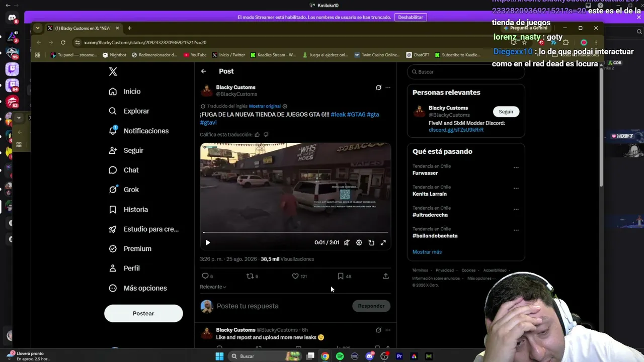Enter video fullscreen mode
The height and width of the screenshot is (362, 644).
click(383, 243)
